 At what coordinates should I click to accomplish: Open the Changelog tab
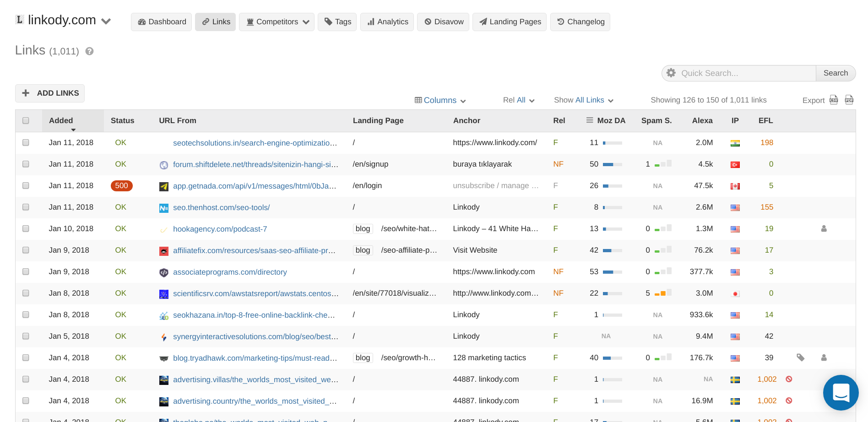(x=580, y=22)
